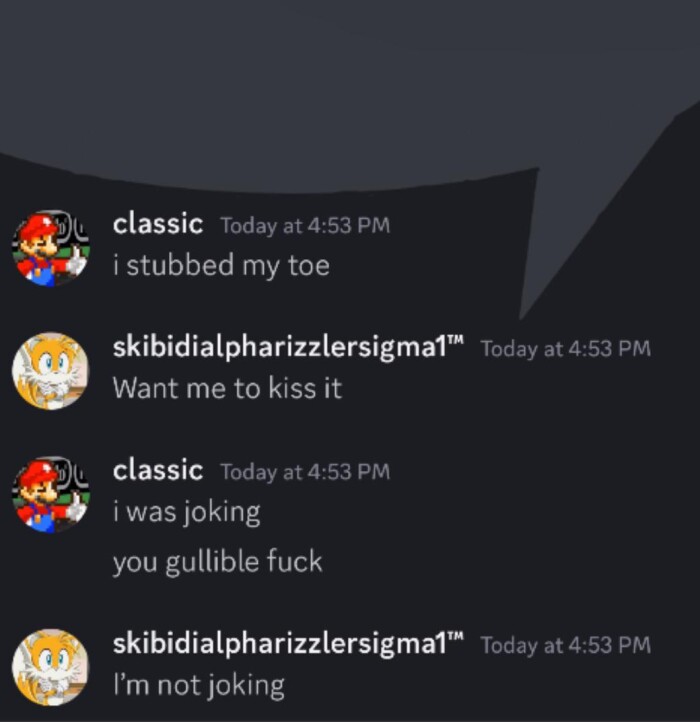This screenshot has width=700, height=722.
Task: Select the message "you gullible fuck"
Action: click(x=217, y=562)
